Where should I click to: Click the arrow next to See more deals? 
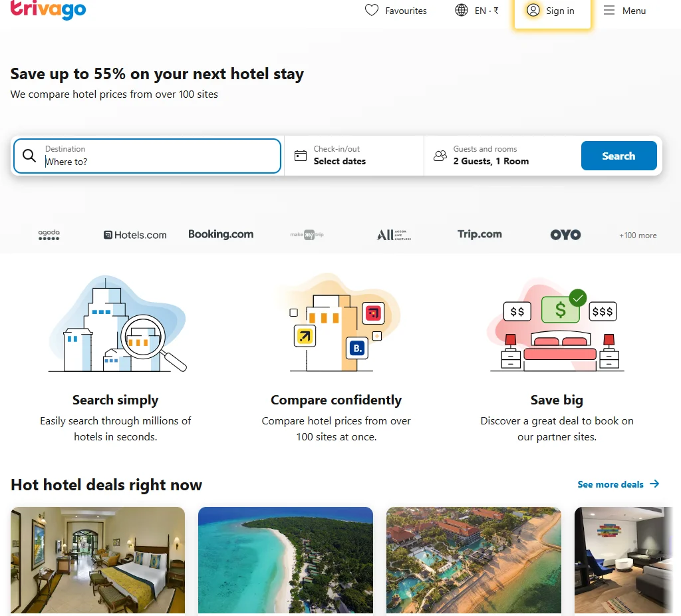point(654,484)
